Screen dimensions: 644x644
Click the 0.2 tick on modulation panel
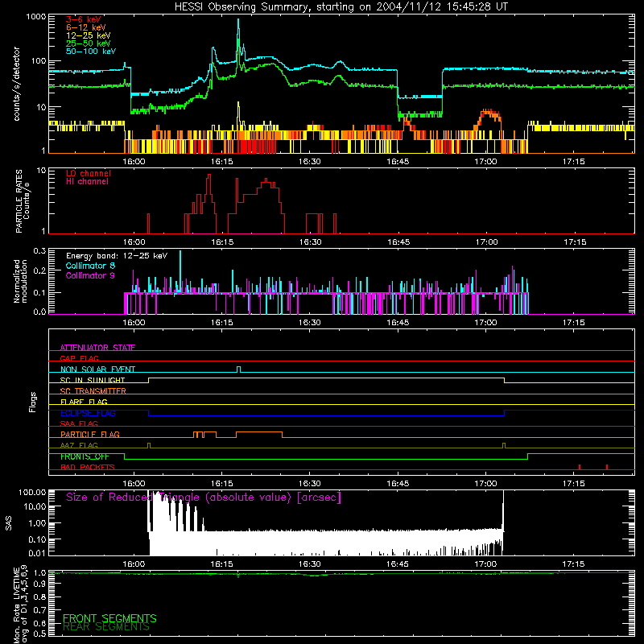click(x=39, y=270)
